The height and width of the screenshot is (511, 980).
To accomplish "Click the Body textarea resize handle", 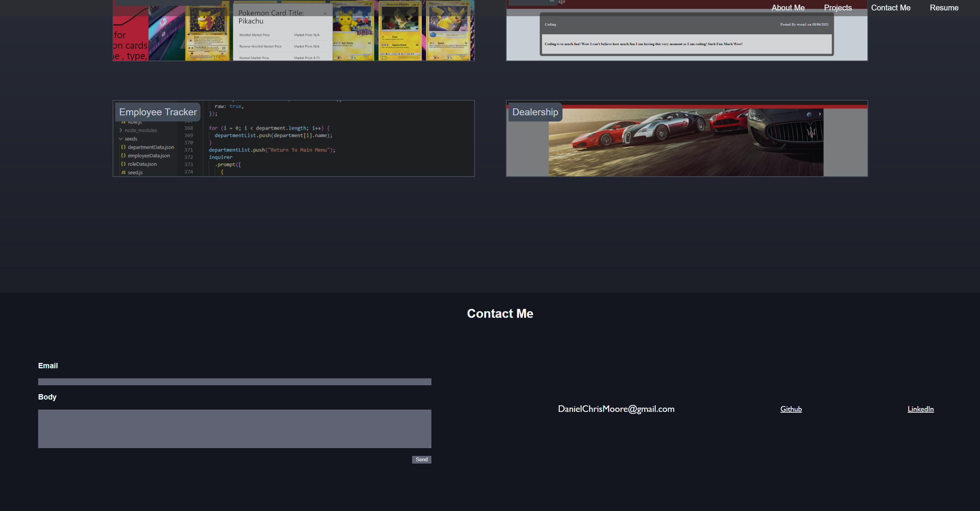I will pos(429,446).
